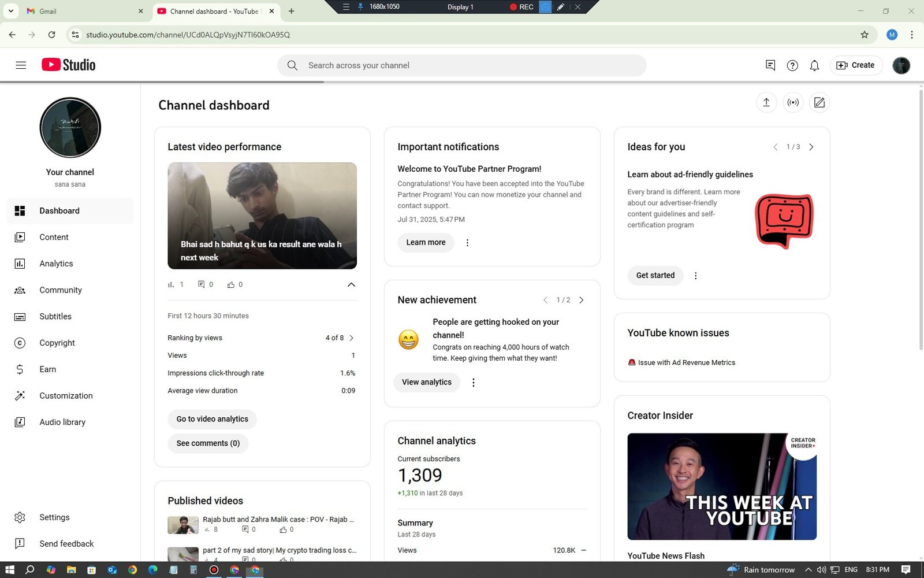Reload the page
This screenshot has width=924, height=578.
tap(51, 35)
